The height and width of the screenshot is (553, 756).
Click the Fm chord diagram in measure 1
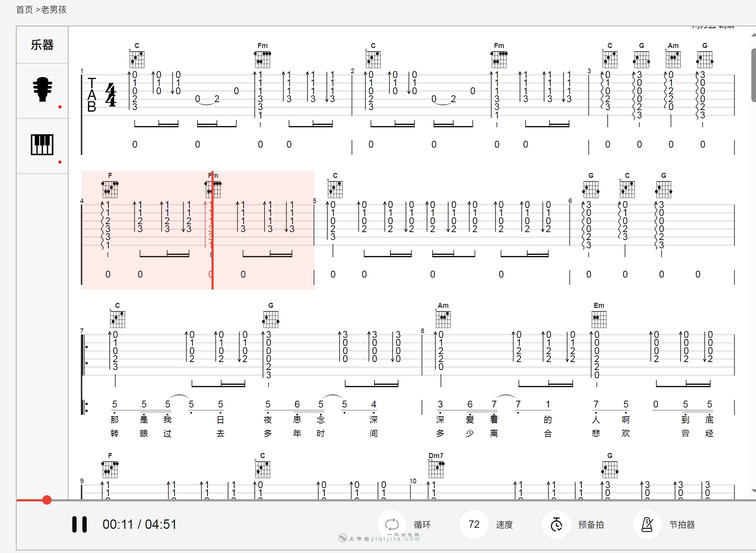click(262, 59)
